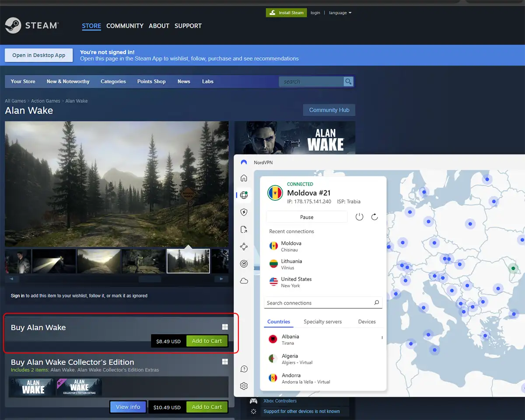Reconnect with the circular arrow icon
Viewport: 525px width, 420px height.
[374, 216]
